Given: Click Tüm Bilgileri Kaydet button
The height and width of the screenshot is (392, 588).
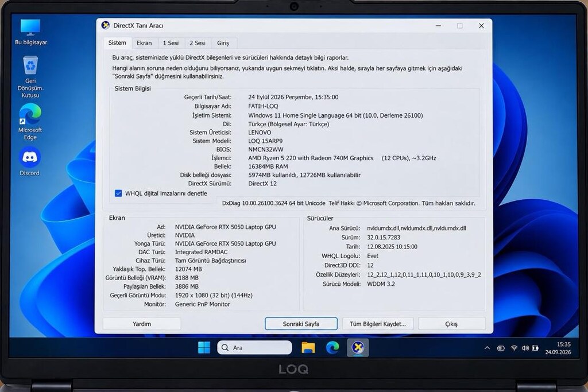Looking at the screenshot, I should (378, 324).
